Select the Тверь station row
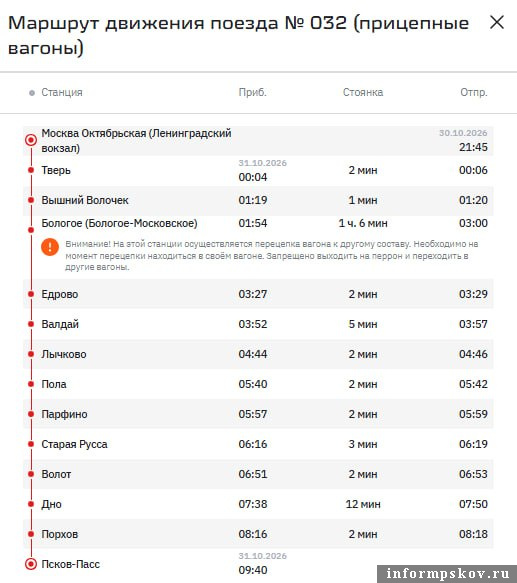517x583 pixels. tap(258, 170)
